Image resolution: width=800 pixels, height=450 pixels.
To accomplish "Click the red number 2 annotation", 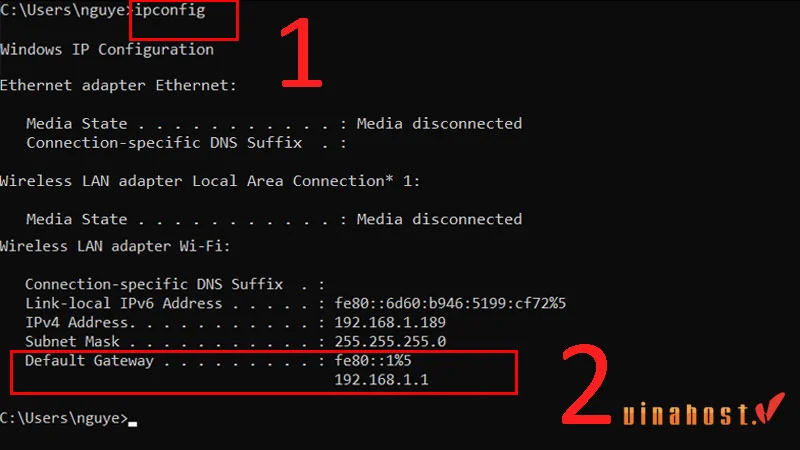I will (x=586, y=385).
